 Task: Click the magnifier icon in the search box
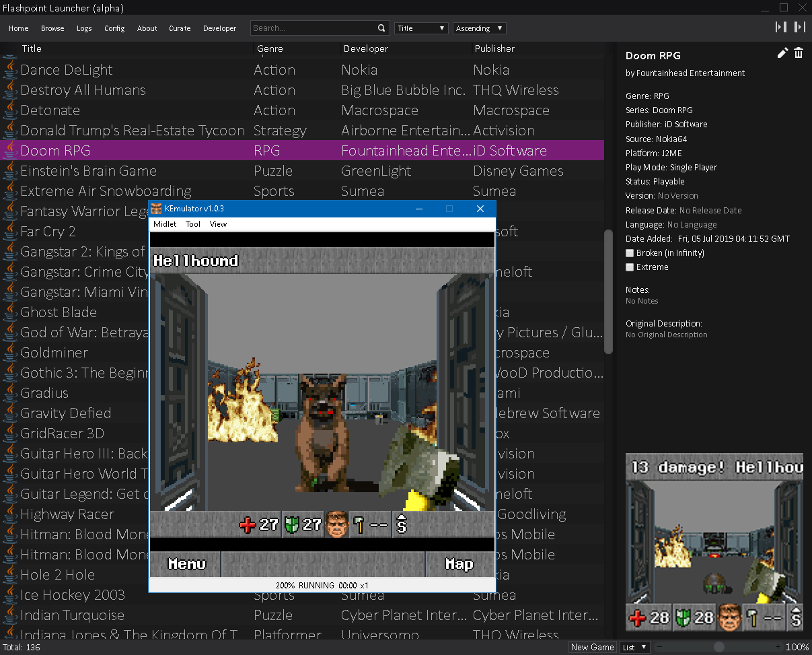381,28
